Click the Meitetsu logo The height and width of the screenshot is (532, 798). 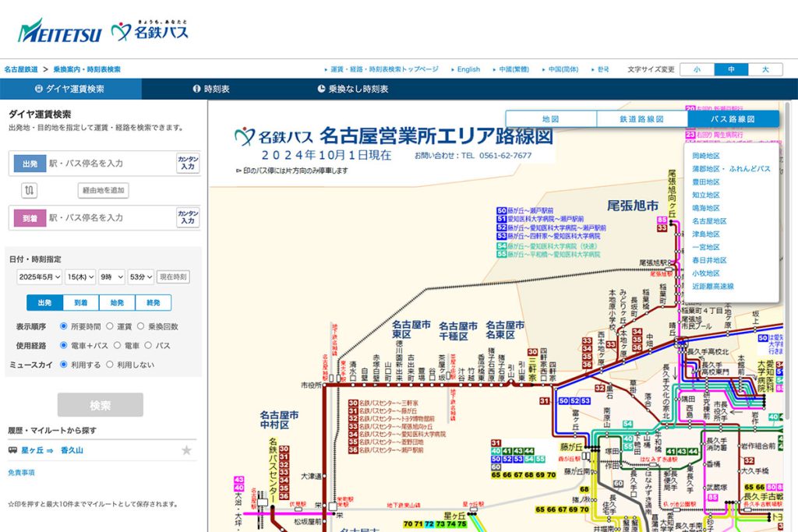click(59, 31)
